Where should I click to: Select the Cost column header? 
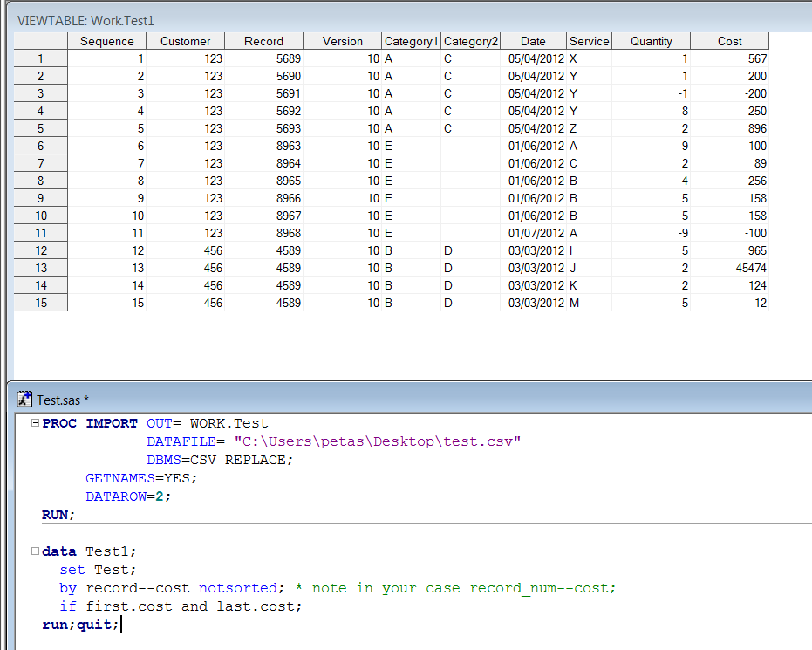[729, 41]
